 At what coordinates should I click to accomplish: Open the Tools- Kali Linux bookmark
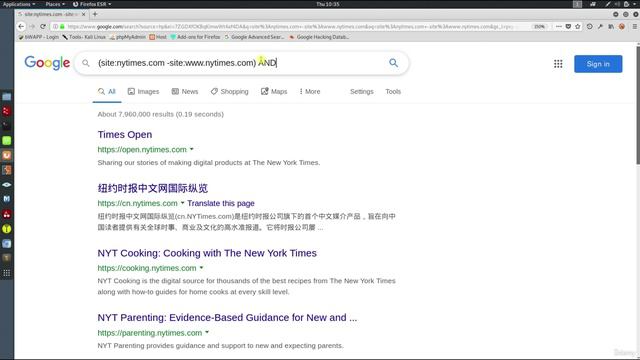pos(84,37)
